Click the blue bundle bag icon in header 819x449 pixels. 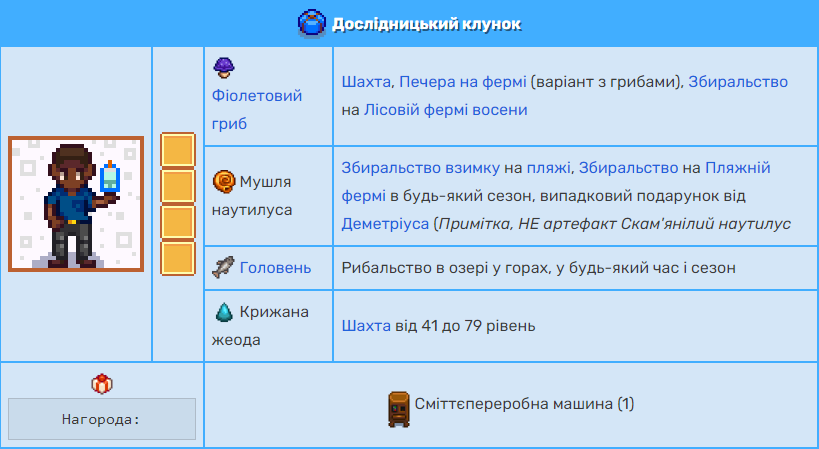pos(312,23)
